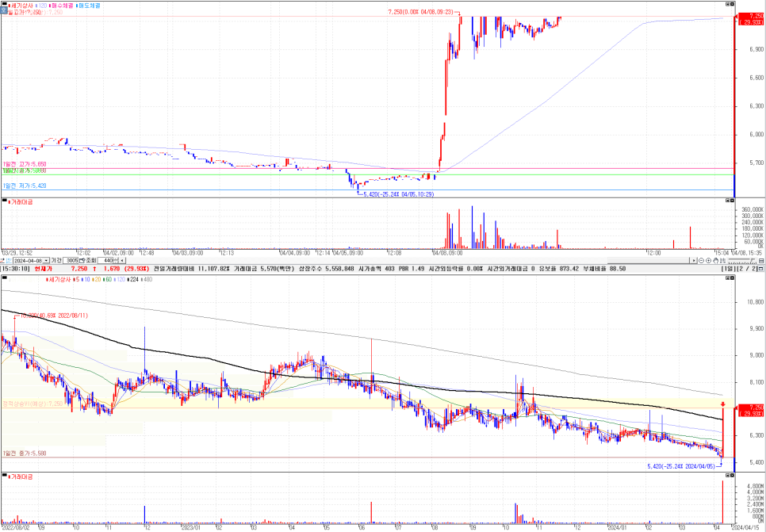Click the black panel icon of the lower 거래대금 pane
The width and height of the screenshot is (766, 532).
(5, 476)
